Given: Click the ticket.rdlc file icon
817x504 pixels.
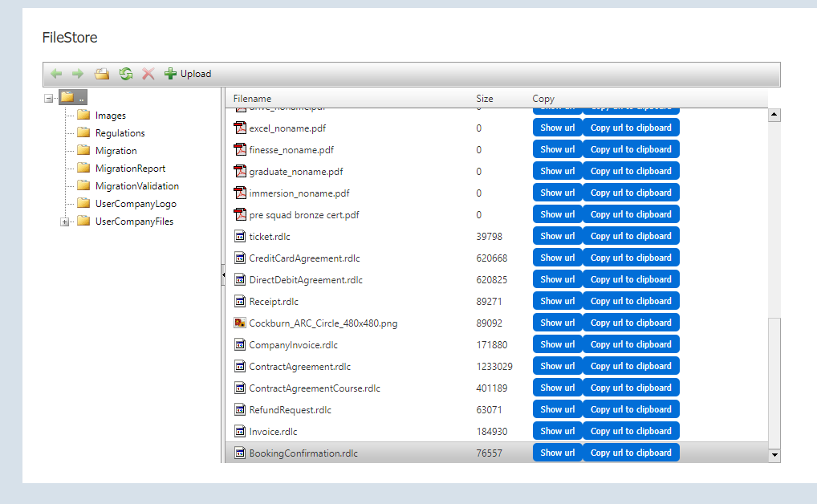Looking at the screenshot, I should click(239, 236).
